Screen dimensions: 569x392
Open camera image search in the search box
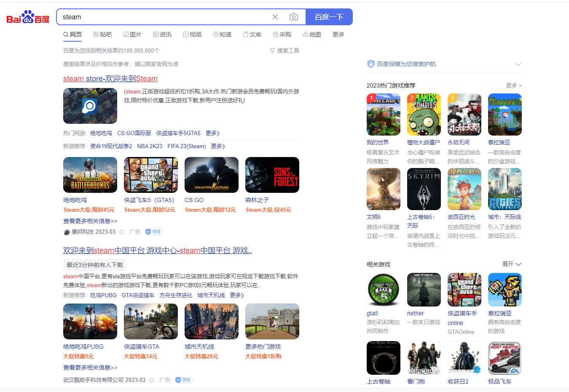coord(294,17)
